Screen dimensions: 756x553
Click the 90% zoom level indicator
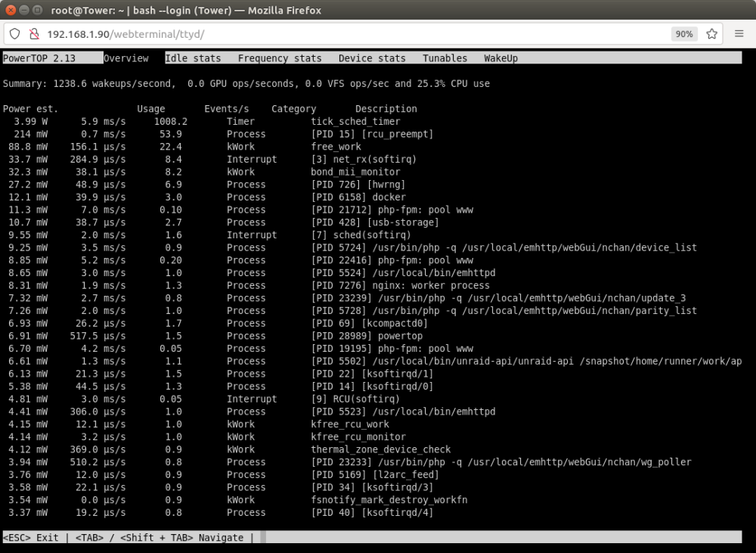[x=683, y=34]
